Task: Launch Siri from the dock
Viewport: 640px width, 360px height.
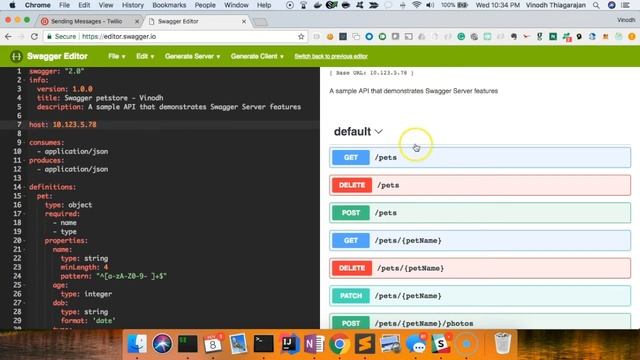Action: click(x=162, y=344)
